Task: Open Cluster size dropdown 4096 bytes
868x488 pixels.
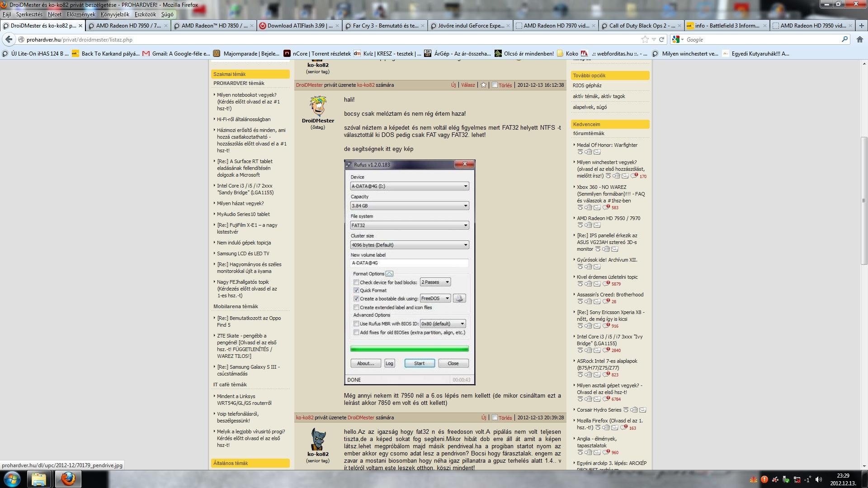Action: click(x=410, y=245)
